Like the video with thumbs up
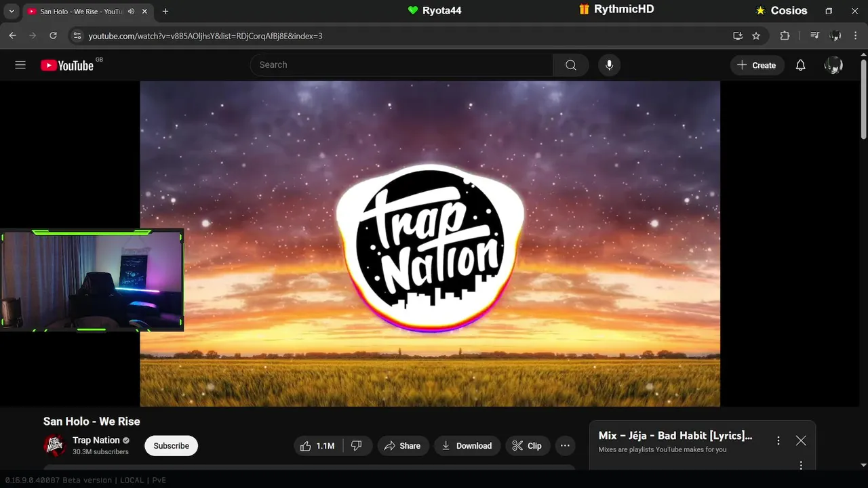This screenshot has height=488, width=868. (318, 446)
